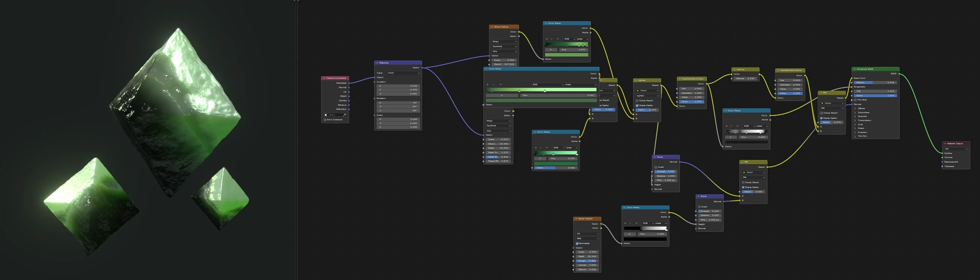Click the eyedropper in Texture Coordinate node
The height and width of the screenshot is (280, 980).
[345, 115]
